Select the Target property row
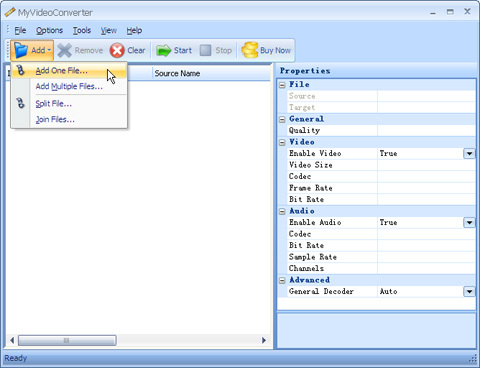The width and height of the screenshot is (480, 368). [x=381, y=107]
